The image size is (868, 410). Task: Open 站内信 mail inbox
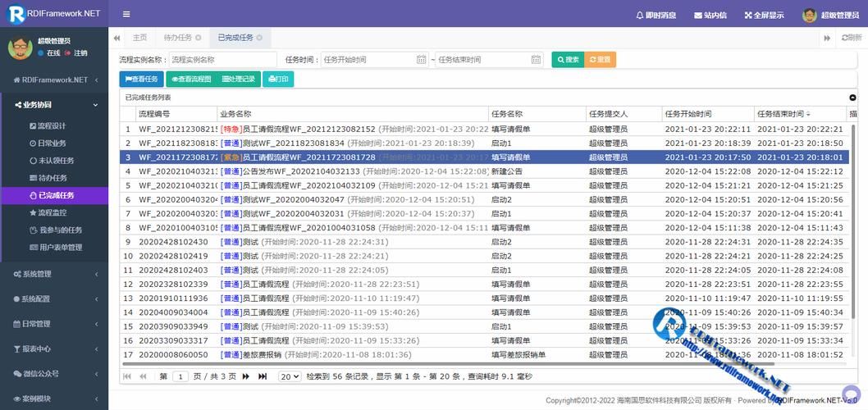click(x=710, y=16)
